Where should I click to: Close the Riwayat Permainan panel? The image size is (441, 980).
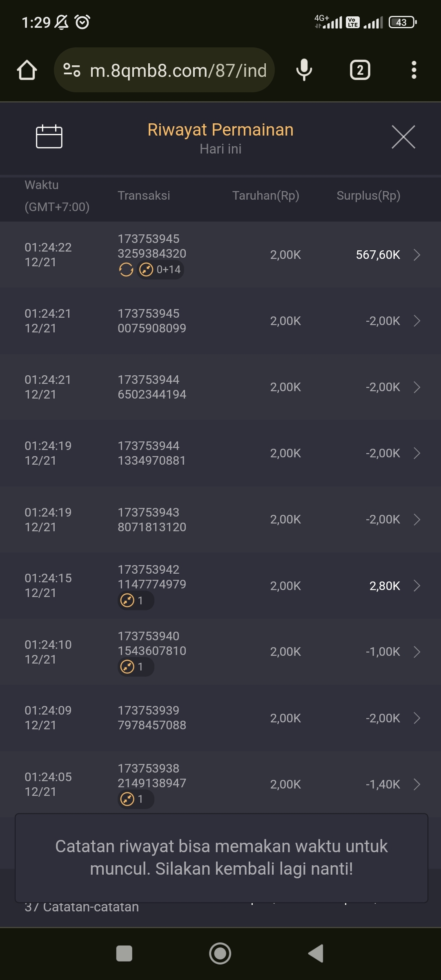pos(403,137)
